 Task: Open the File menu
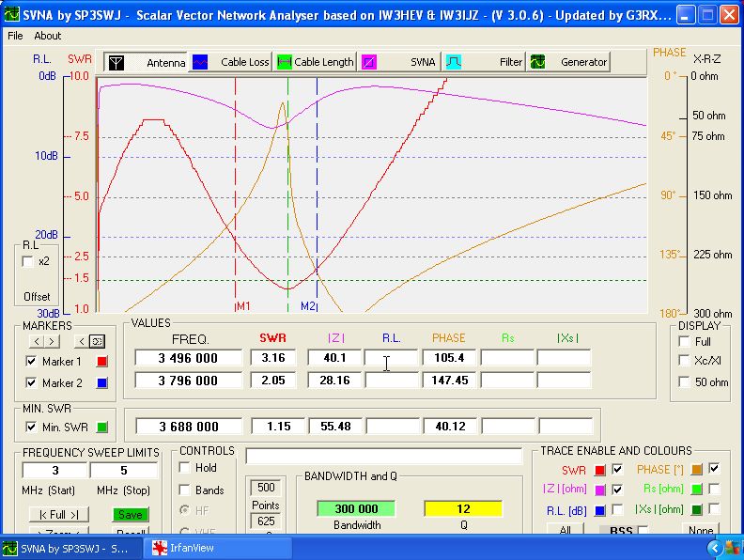pos(15,36)
